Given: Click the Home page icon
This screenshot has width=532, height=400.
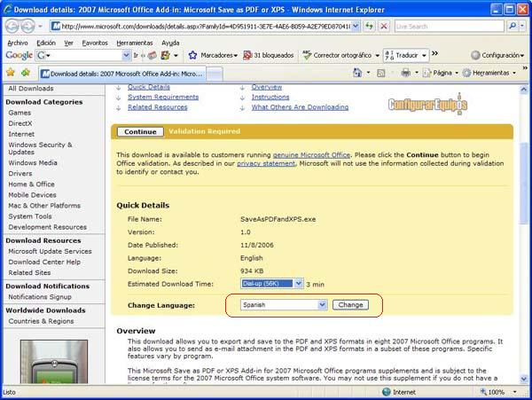Looking at the screenshot, I should coord(357,73).
